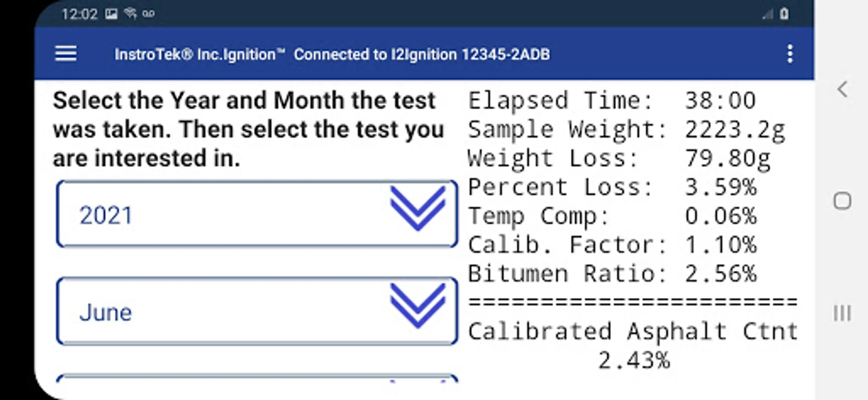Select the Elapsed Time result line
Viewport: 868px width, 400px height.
pyautogui.click(x=612, y=100)
